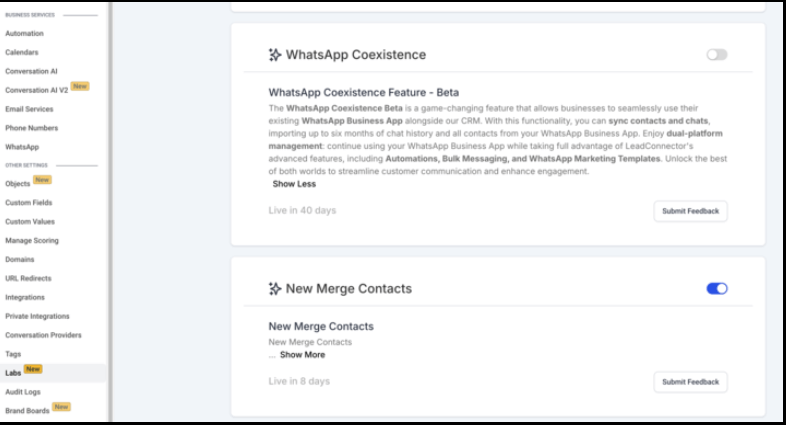
Task: Click the sidebar vertical scrollbar
Action: (x=110, y=212)
